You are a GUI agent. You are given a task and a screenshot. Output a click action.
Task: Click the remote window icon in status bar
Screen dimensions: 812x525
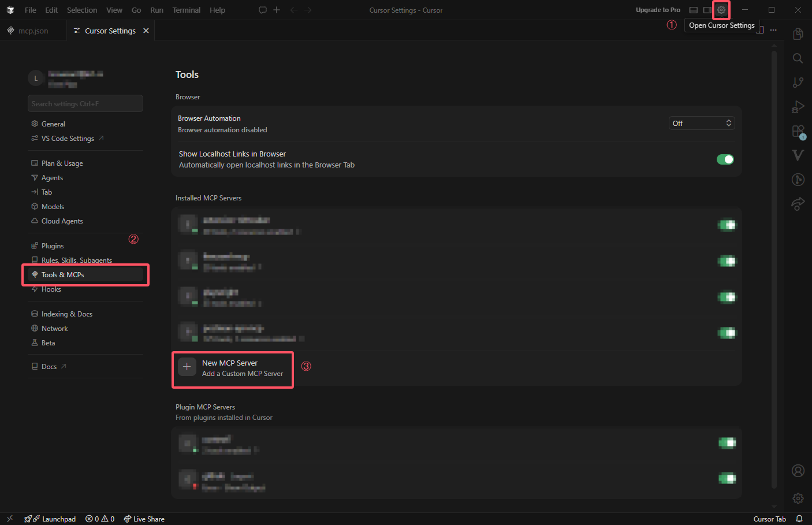pos(9,519)
